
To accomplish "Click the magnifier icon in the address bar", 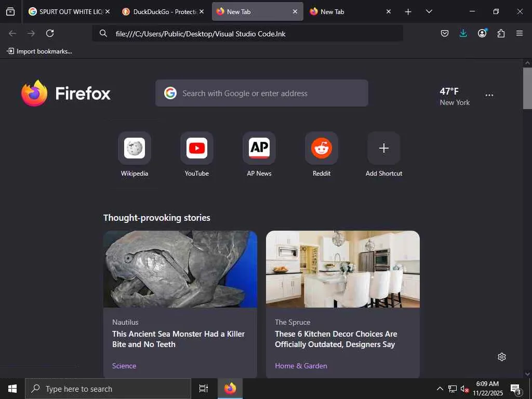I will [x=103, y=33].
